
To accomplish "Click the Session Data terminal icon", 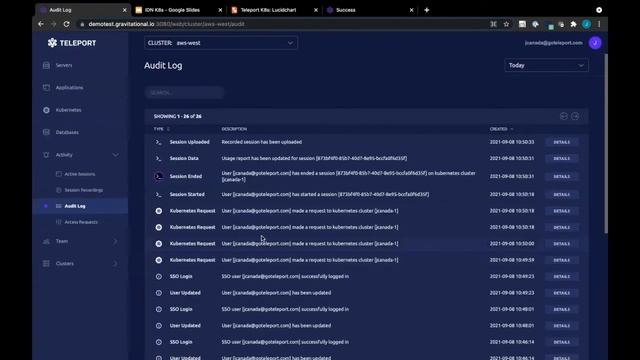I will click(159, 159).
